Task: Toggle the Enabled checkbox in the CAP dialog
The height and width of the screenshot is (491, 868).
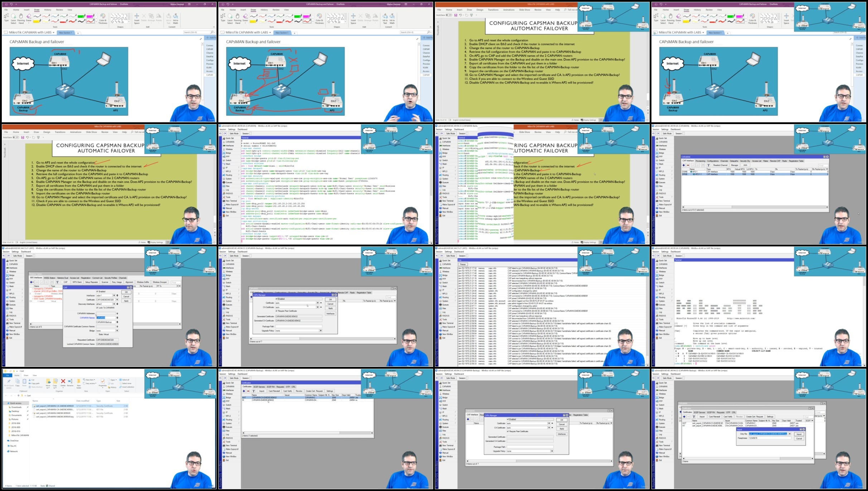Action: (x=97, y=291)
